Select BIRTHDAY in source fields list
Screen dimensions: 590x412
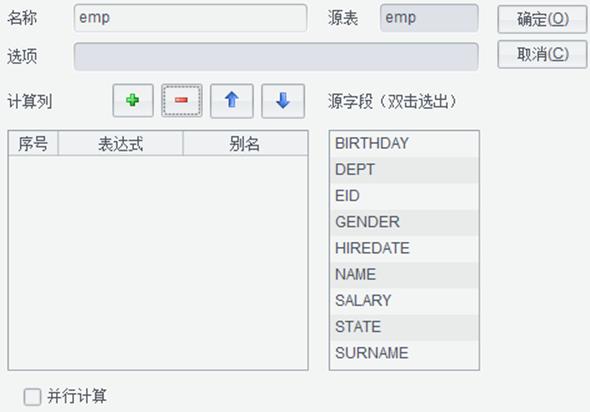click(404, 144)
